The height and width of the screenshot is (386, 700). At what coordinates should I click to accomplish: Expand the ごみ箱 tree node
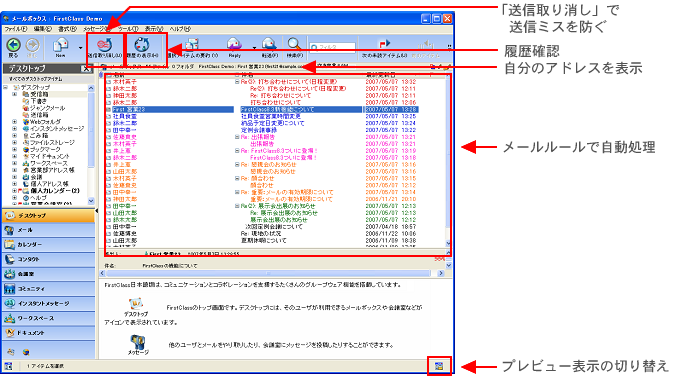point(15,136)
